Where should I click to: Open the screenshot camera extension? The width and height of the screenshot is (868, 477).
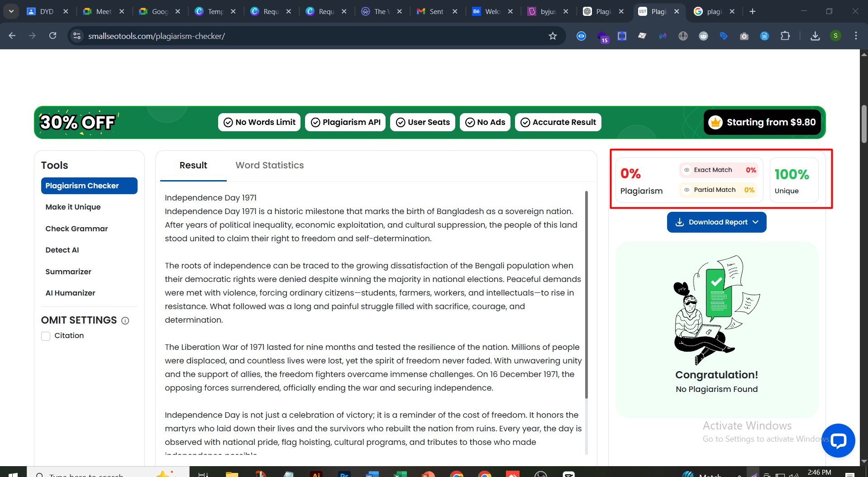[744, 36]
